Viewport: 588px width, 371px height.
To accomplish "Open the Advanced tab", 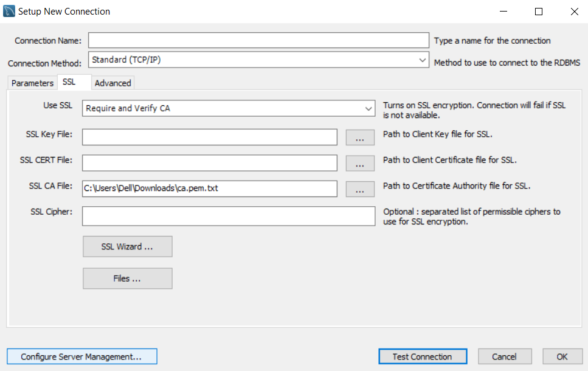I will click(x=112, y=83).
